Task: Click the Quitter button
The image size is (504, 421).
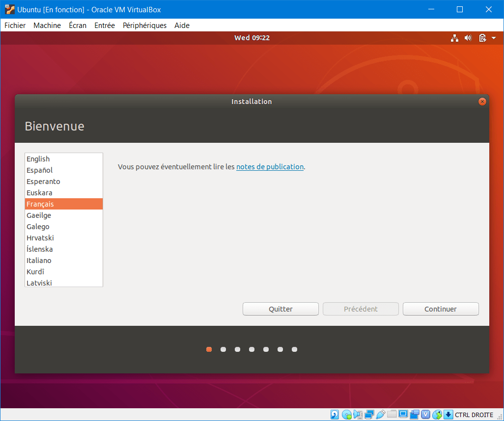Action: pos(280,309)
